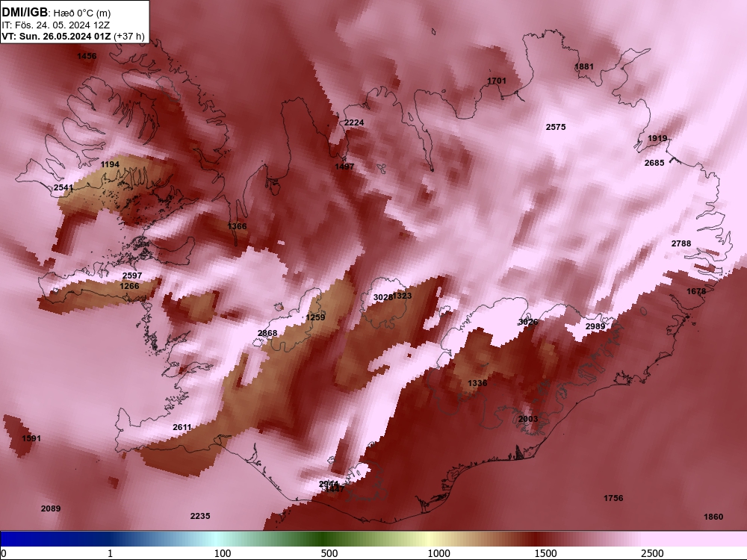The height and width of the screenshot is (560, 747).
Task: Click the 1000 label on the color scale
Action: [438, 553]
